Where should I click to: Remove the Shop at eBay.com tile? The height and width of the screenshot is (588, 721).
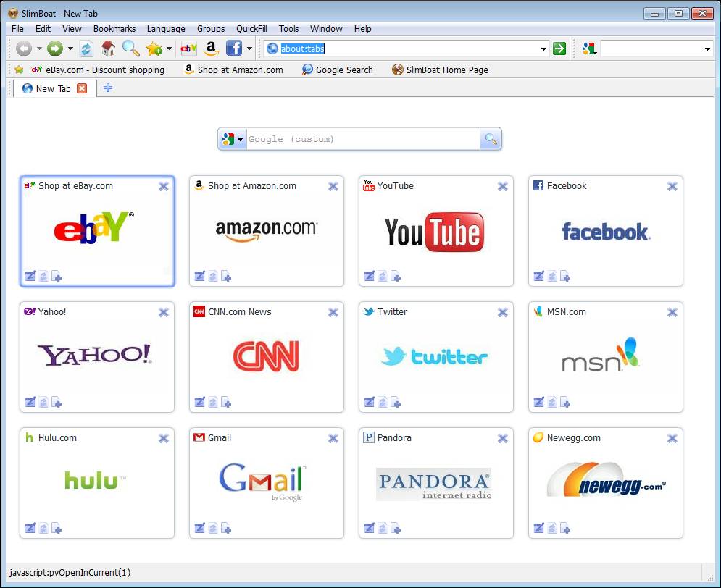(x=164, y=187)
